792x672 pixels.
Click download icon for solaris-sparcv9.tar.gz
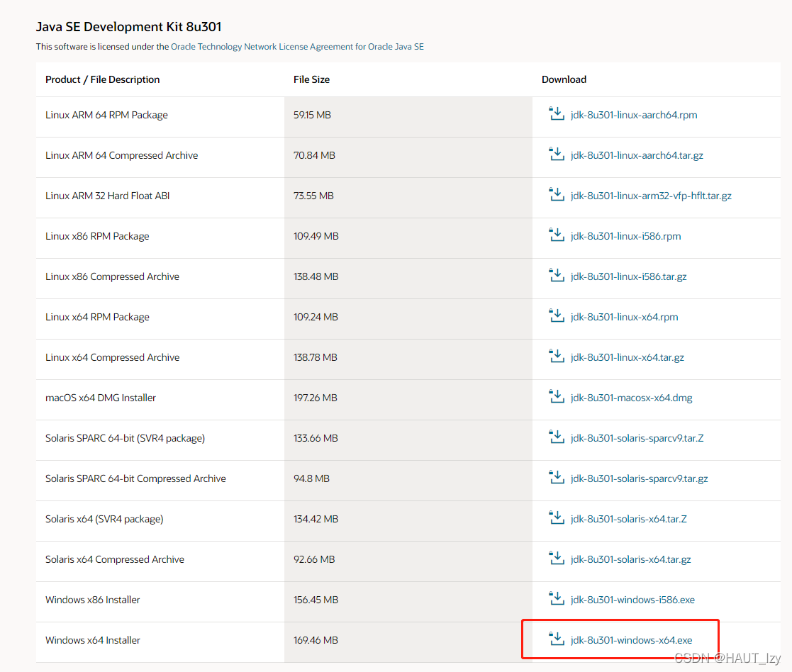point(557,477)
